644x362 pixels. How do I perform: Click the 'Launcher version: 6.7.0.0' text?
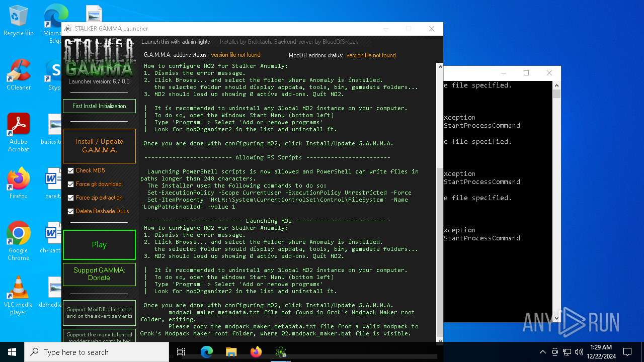click(x=99, y=81)
